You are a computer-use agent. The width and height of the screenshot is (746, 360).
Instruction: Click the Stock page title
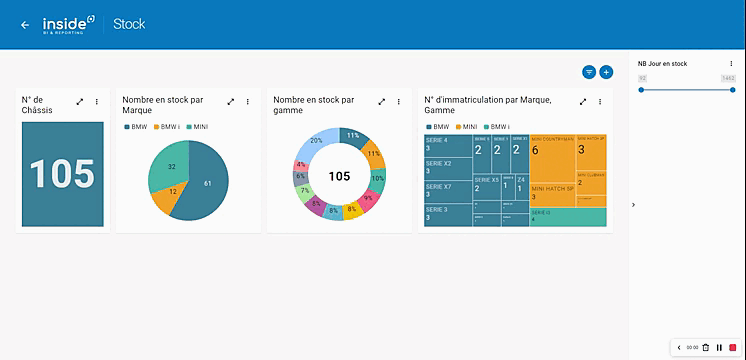129,24
